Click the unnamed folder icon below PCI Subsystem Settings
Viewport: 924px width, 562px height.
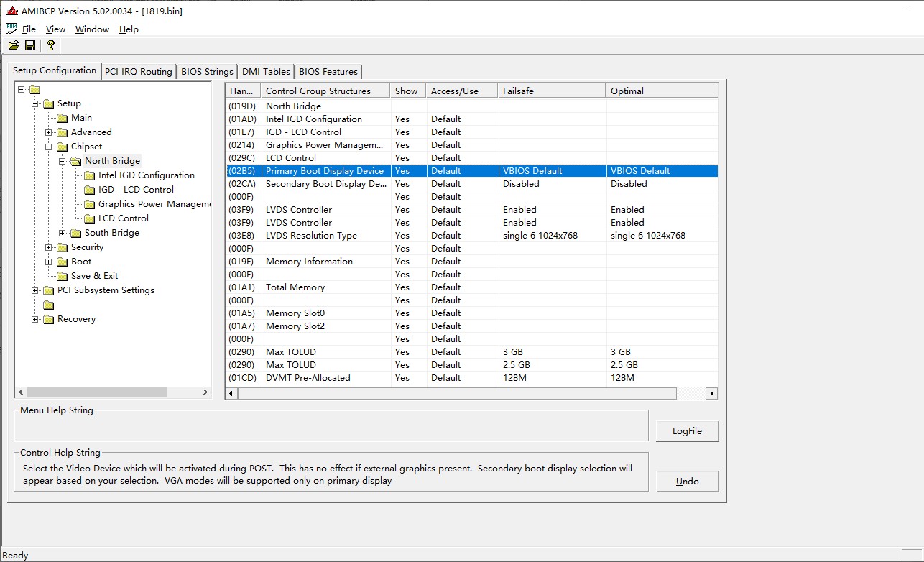(49, 305)
